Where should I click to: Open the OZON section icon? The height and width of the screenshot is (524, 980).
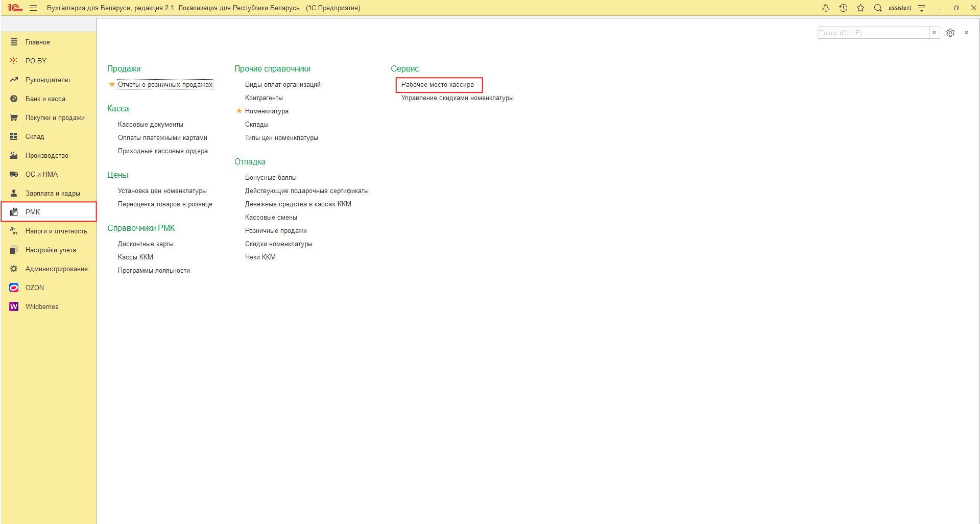pyautogui.click(x=14, y=288)
